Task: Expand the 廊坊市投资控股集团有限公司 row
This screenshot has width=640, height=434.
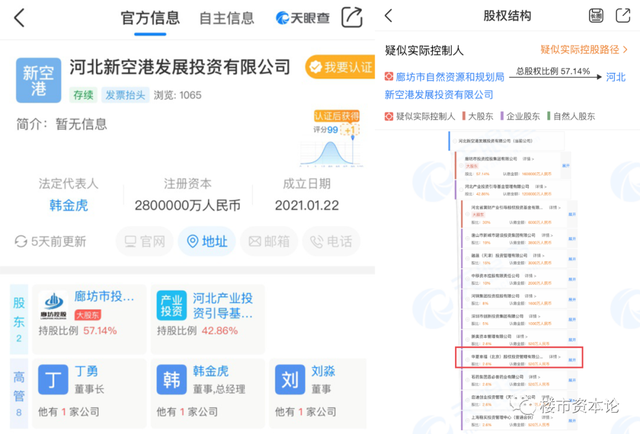Action: pos(566,166)
